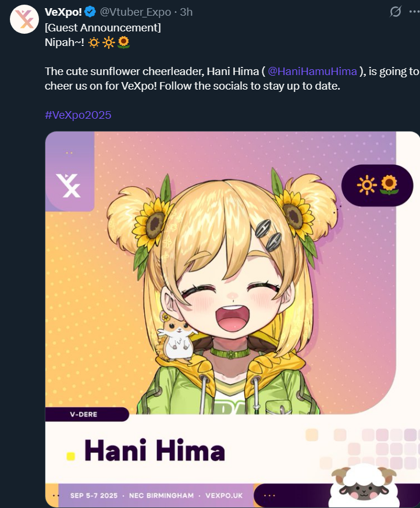Open the post's more options menu

click(x=415, y=12)
